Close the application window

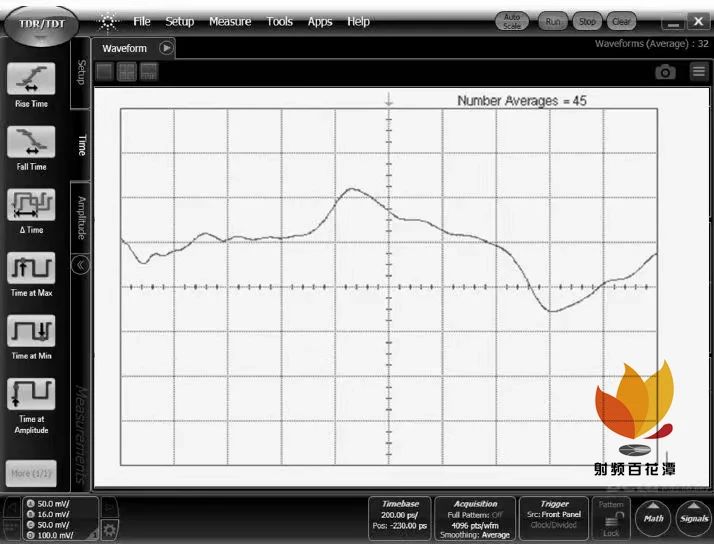(699, 21)
